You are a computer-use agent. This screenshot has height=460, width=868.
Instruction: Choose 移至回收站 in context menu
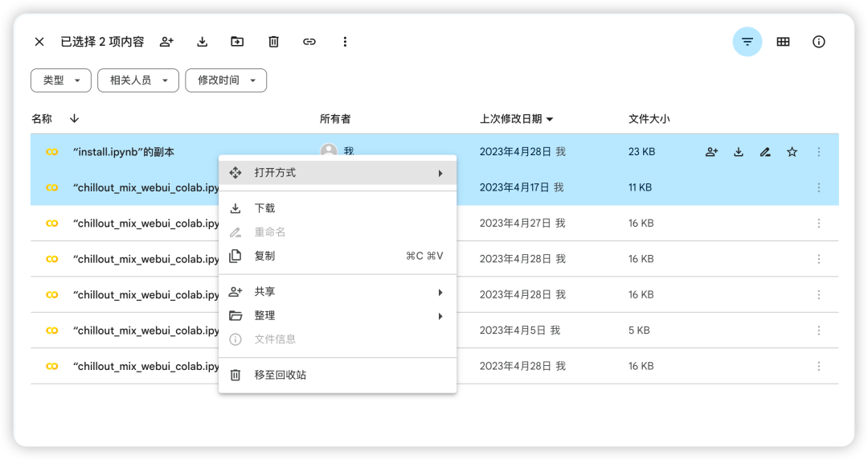click(x=338, y=376)
